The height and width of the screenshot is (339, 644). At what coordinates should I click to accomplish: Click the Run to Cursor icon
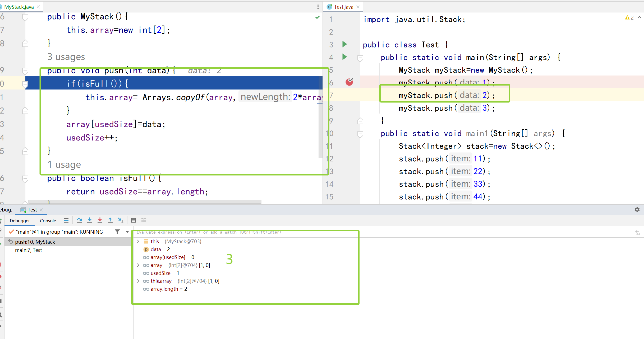click(121, 220)
